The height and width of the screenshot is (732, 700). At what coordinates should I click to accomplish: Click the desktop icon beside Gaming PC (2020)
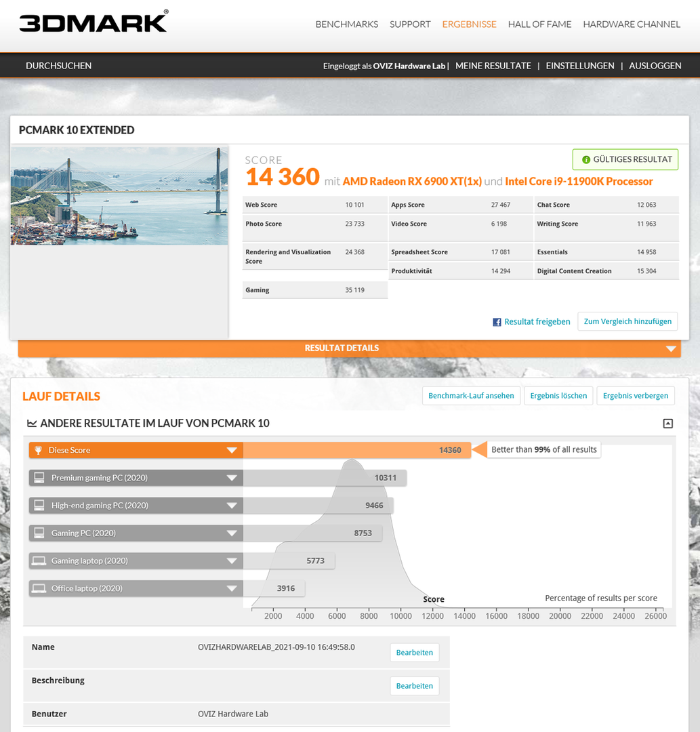[x=39, y=533]
